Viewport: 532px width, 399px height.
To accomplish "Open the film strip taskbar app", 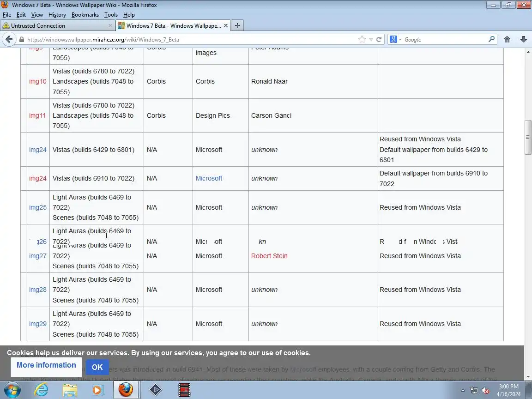I will pyautogui.click(x=184, y=390).
